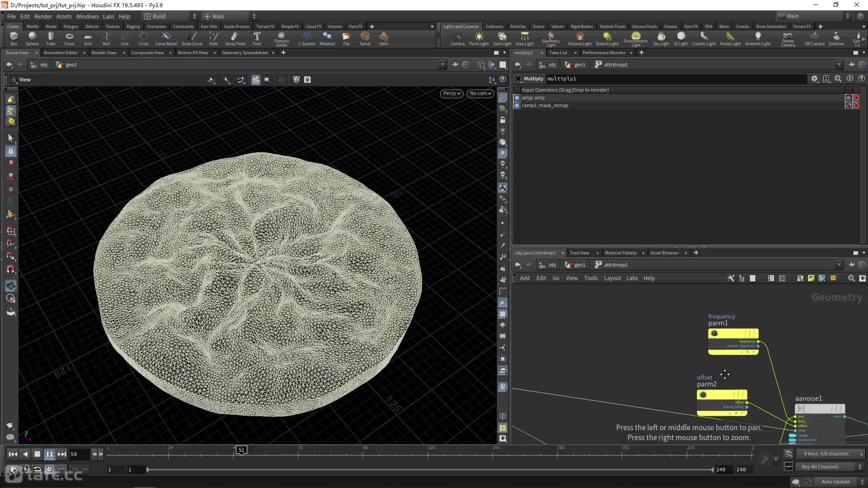Toggle pin on parameter pane
The image size is (868, 488).
tap(852, 65)
